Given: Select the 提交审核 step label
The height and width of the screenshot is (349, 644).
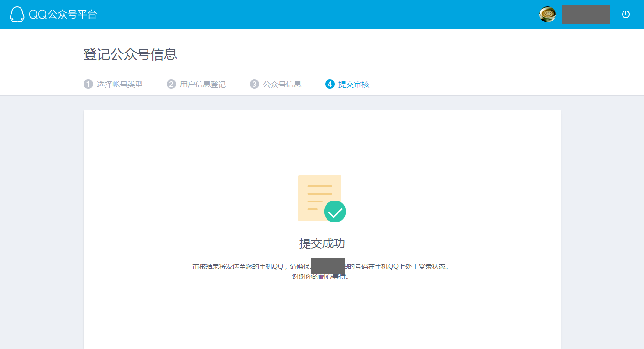Looking at the screenshot, I should [353, 85].
